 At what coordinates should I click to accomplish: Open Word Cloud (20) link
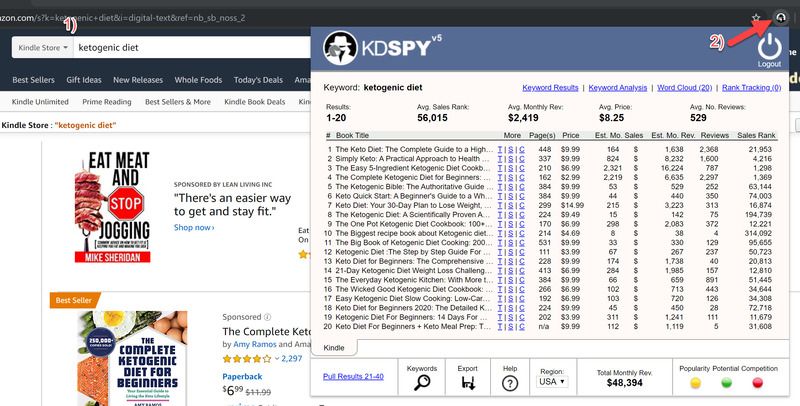click(684, 88)
